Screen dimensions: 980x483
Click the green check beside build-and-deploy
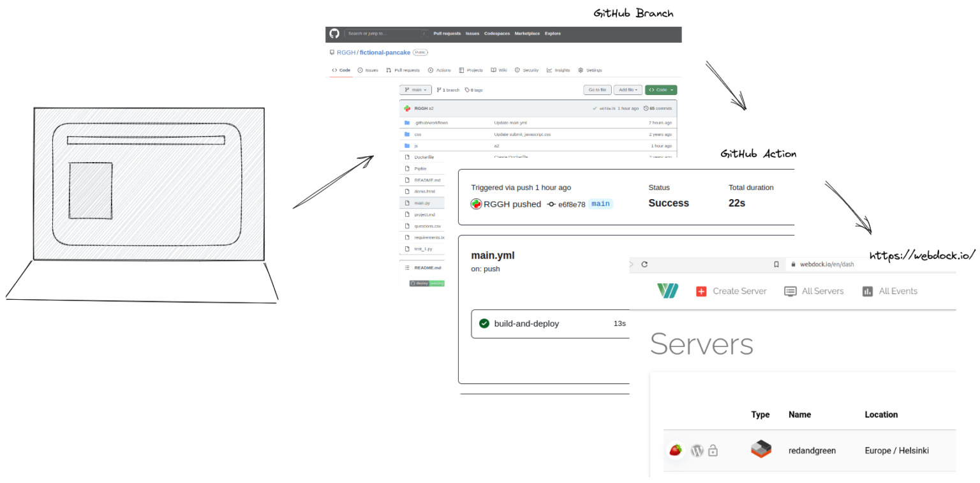click(484, 323)
